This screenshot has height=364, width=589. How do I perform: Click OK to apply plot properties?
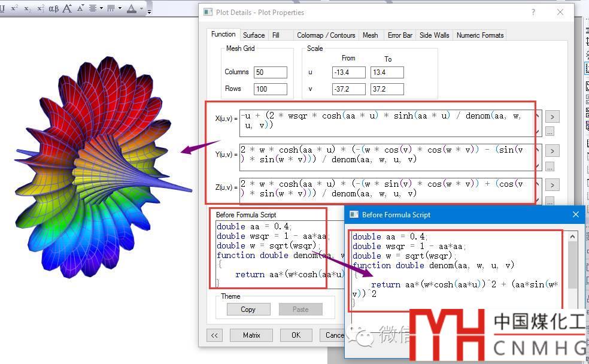click(x=296, y=335)
